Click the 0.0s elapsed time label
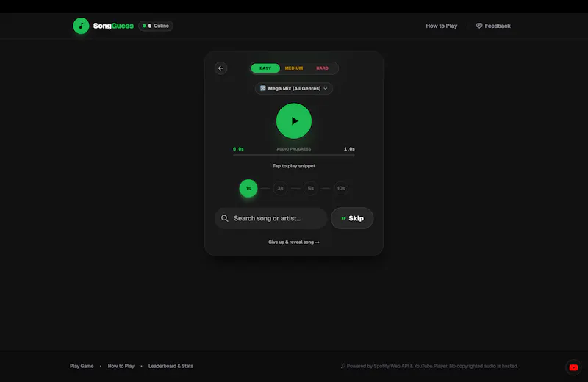 (238, 149)
